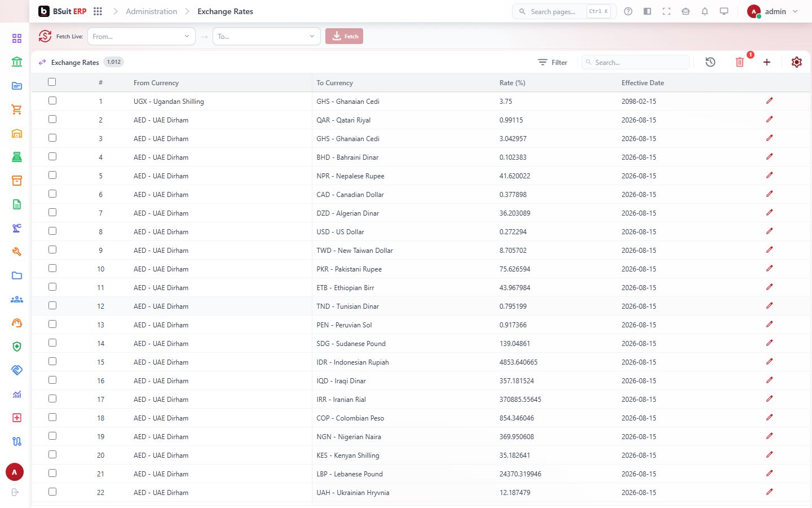Click the red trash delete icon

point(740,62)
